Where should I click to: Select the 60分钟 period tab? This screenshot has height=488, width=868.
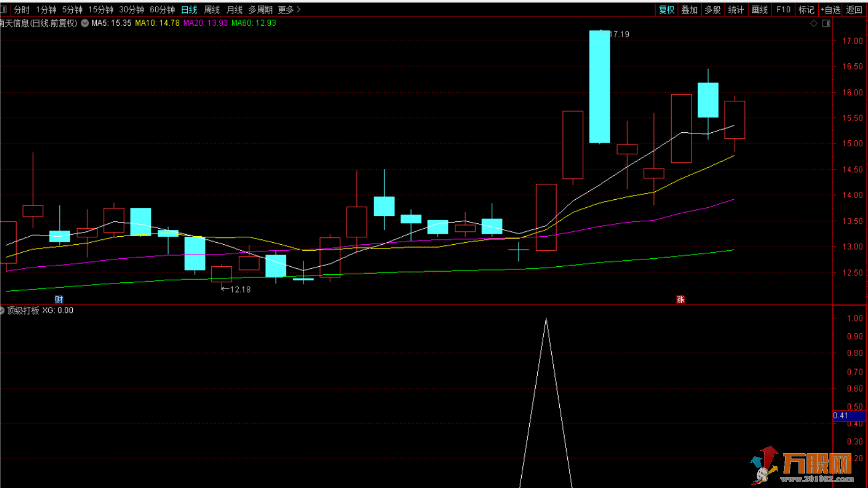tap(162, 10)
